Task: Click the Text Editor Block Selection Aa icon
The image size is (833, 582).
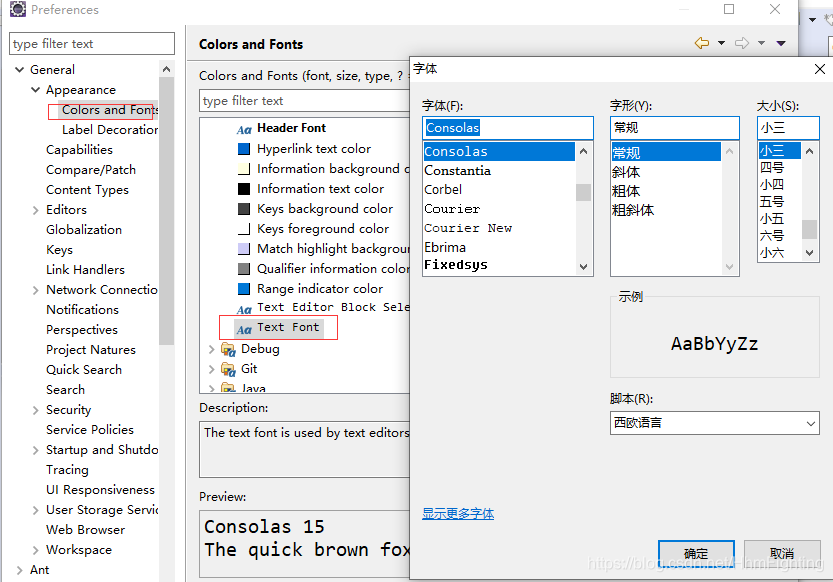Action: pyautogui.click(x=244, y=310)
